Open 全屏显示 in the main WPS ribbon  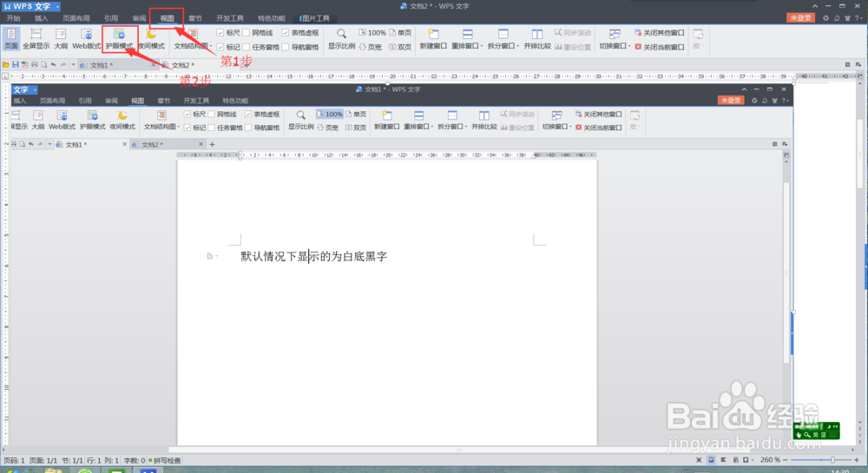point(36,39)
